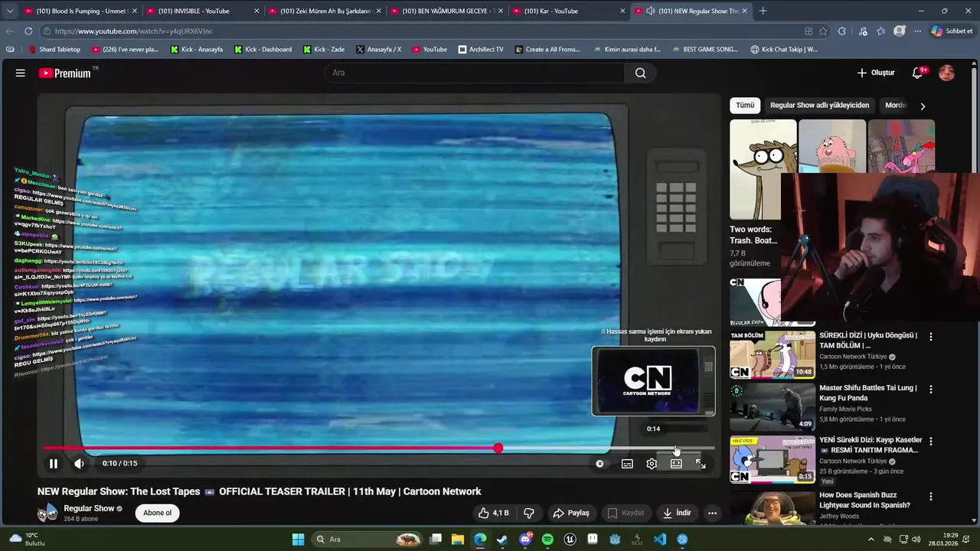Image resolution: width=980 pixels, height=551 pixels.
Task: Open 'How Does Spanish Buzz Lightyear' thumbnail
Action: point(773,507)
